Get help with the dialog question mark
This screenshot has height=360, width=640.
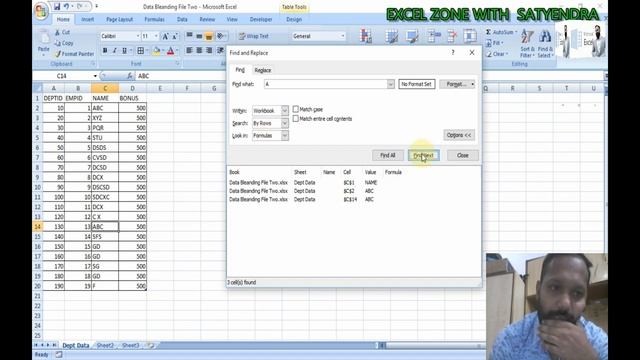pos(453,53)
